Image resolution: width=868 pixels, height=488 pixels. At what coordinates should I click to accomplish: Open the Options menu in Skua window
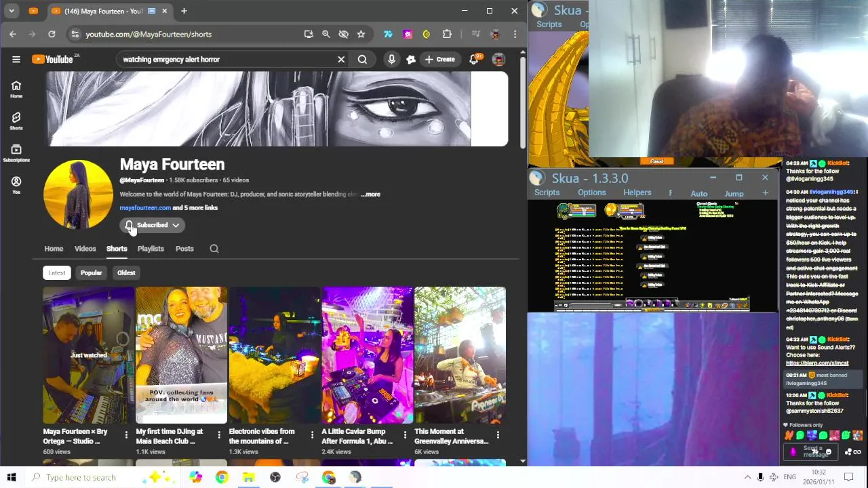coord(592,192)
